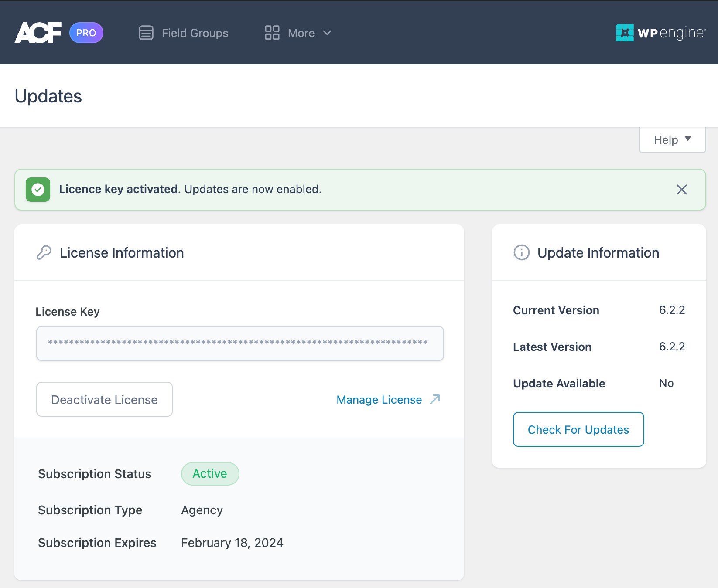Click the green checkmark in the notice
The image size is (718, 588).
(x=38, y=190)
